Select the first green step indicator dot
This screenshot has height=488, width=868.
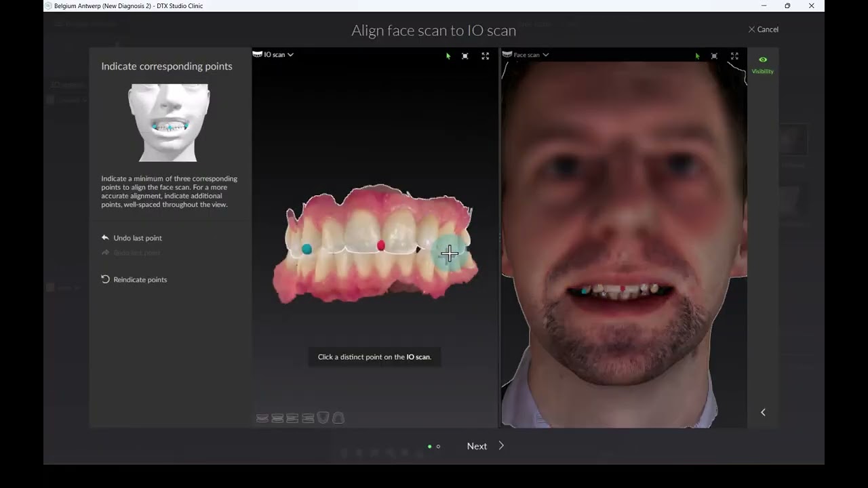[x=429, y=447]
